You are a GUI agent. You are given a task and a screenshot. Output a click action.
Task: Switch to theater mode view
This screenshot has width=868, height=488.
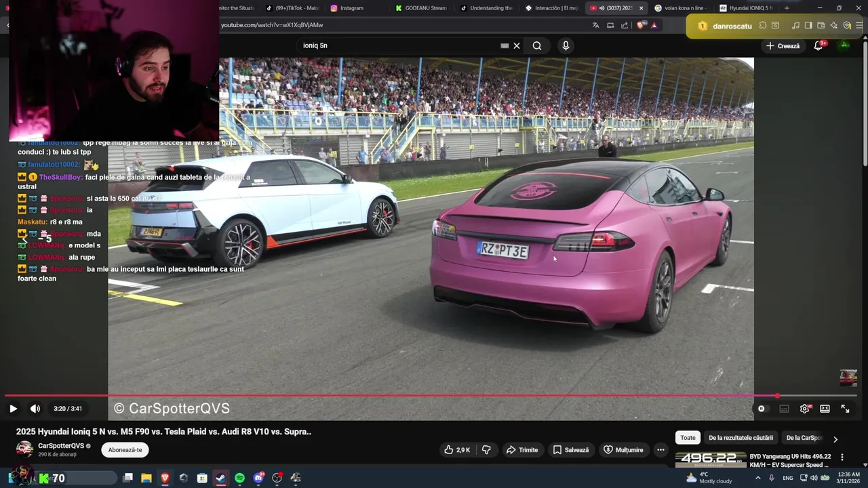pos(825,409)
